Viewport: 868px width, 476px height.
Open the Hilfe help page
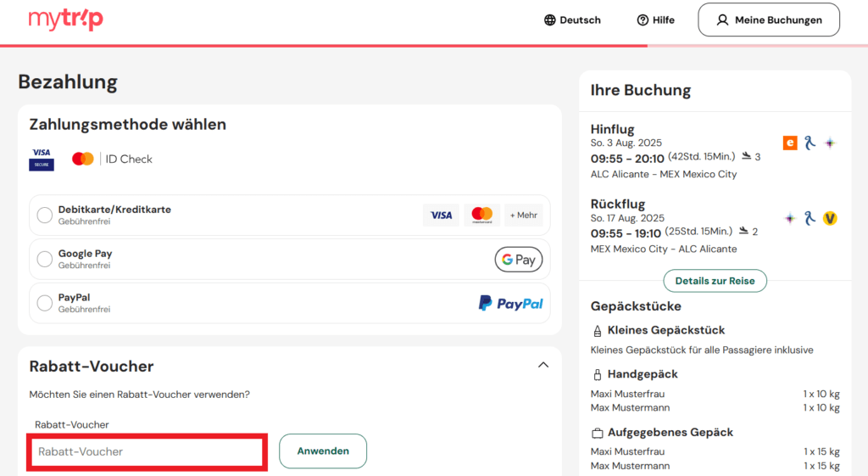click(x=656, y=20)
